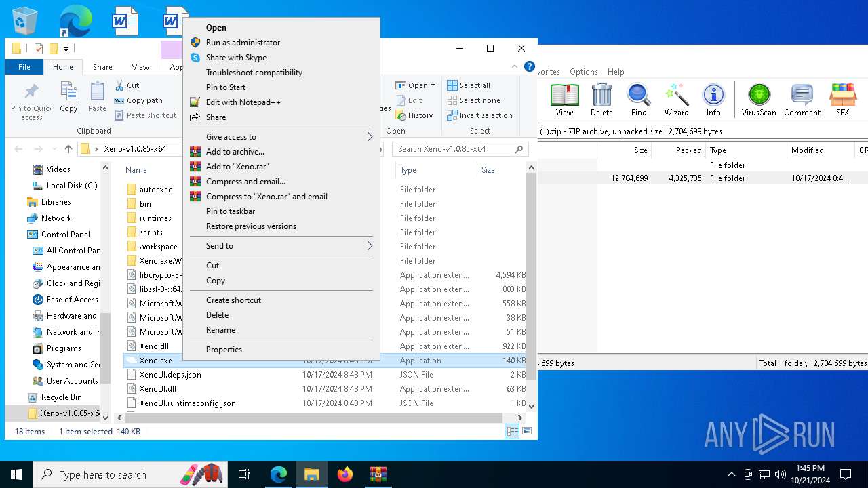Choose Pin to Start

[281, 87]
